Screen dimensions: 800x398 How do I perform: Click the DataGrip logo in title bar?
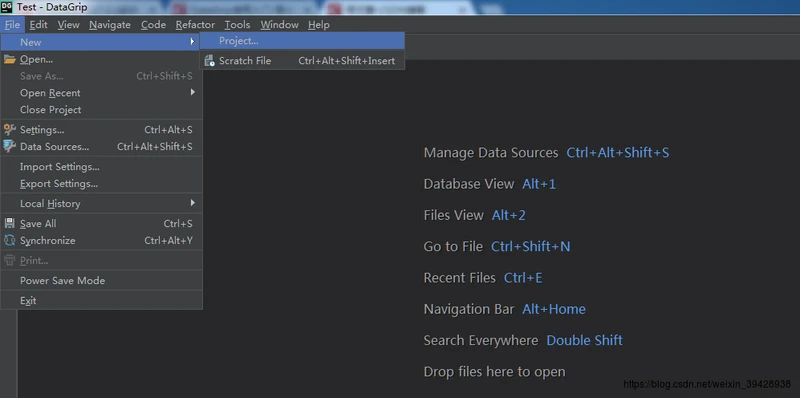tap(7, 7)
